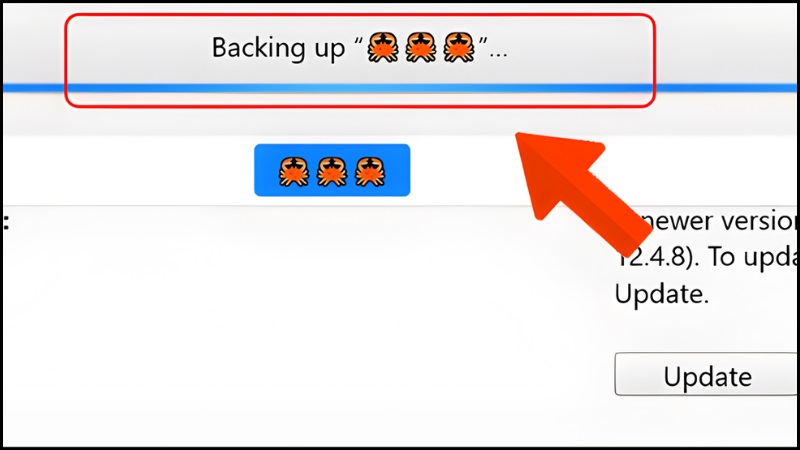Click the gray toolbar strip below the progress bar

(400, 115)
